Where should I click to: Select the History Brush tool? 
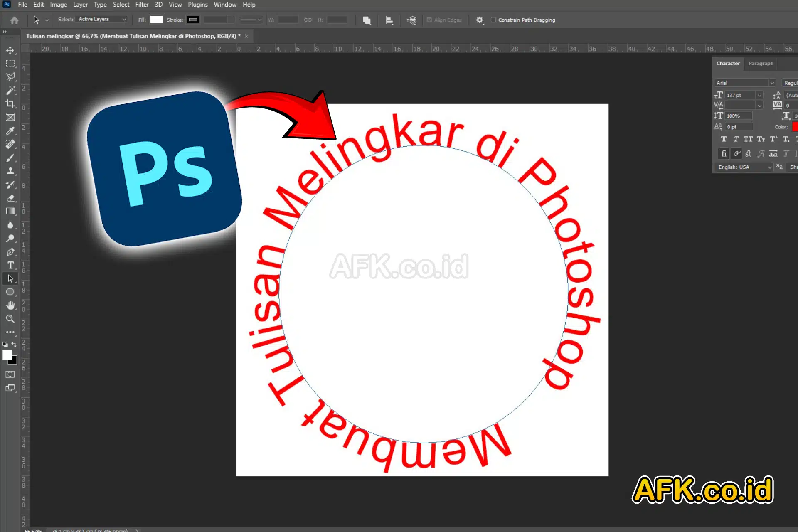[10, 185]
